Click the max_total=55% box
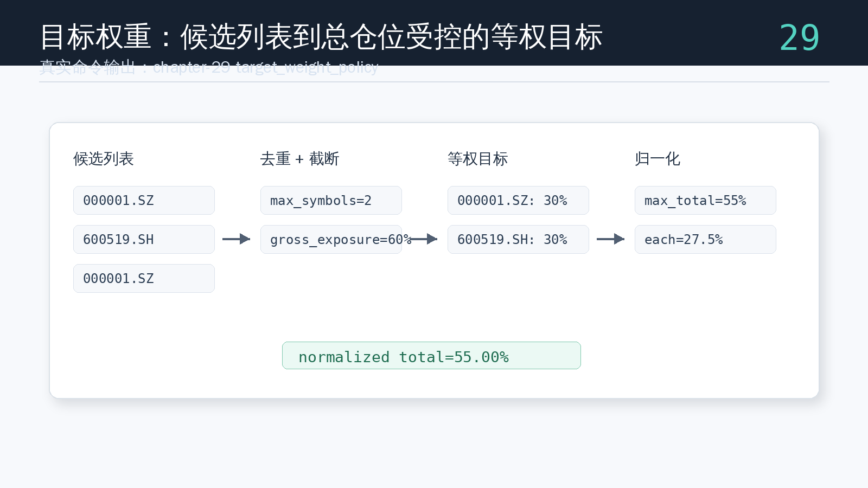The width and height of the screenshot is (868, 488). (705, 201)
